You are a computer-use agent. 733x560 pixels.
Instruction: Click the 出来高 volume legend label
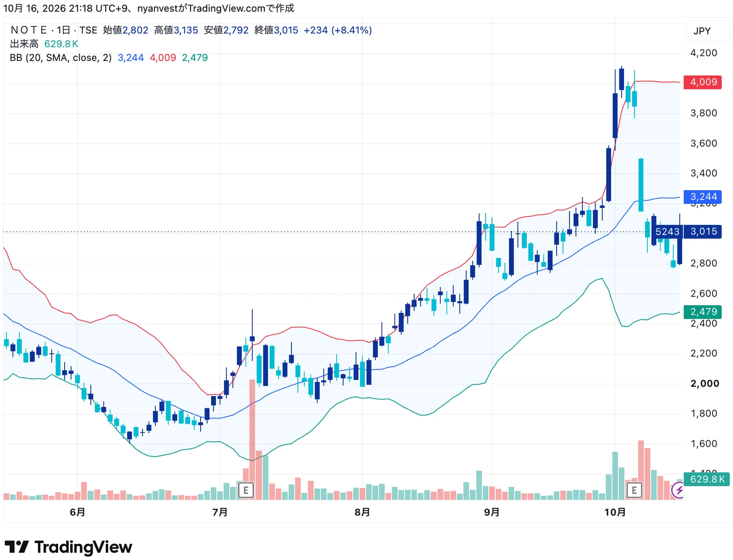click(24, 44)
